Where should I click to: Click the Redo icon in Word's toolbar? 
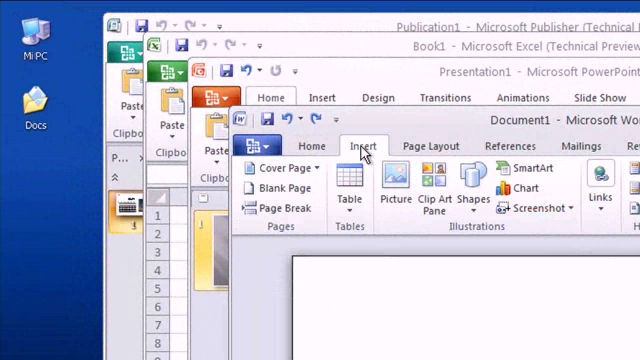pyautogui.click(x=316, y=119)
